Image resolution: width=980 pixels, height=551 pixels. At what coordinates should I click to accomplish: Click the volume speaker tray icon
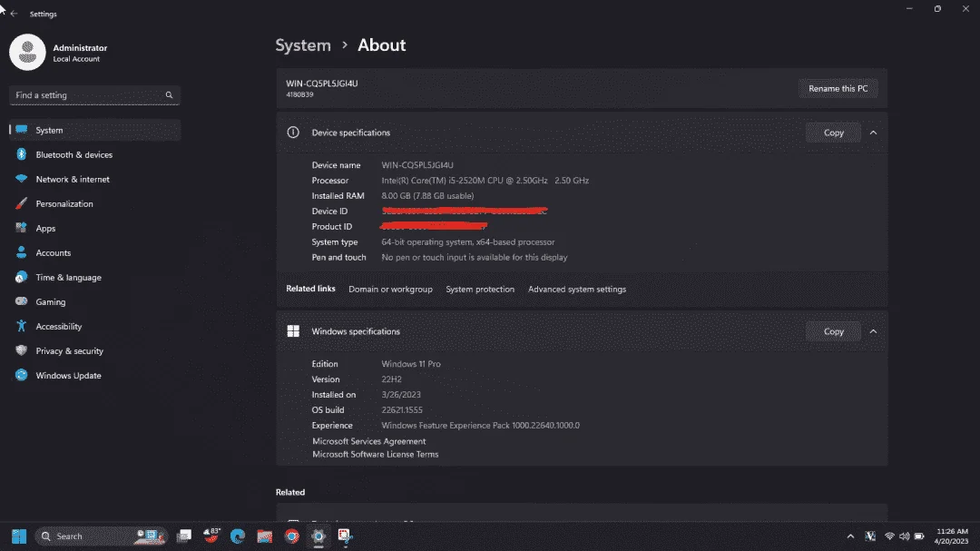point(905,536)
